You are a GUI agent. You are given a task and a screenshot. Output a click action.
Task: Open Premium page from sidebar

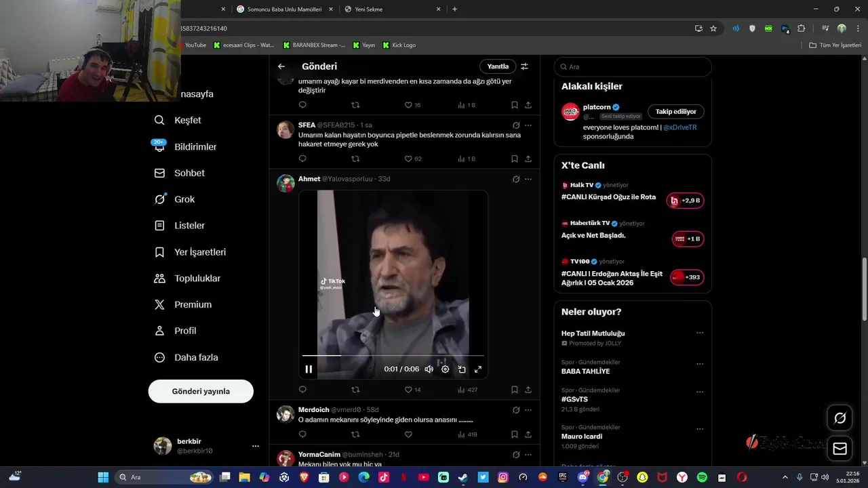pyautogui.click(x=182, y=305)
